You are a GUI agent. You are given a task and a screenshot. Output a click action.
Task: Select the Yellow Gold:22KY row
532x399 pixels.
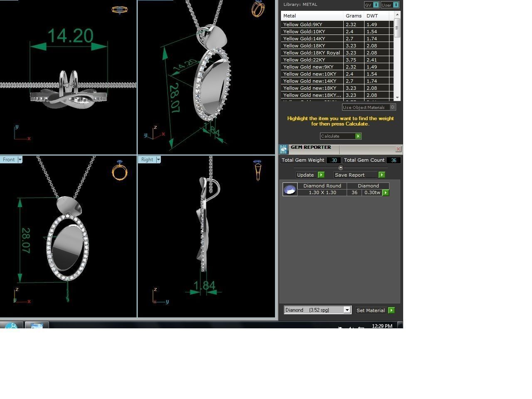(x=337, y=60)
